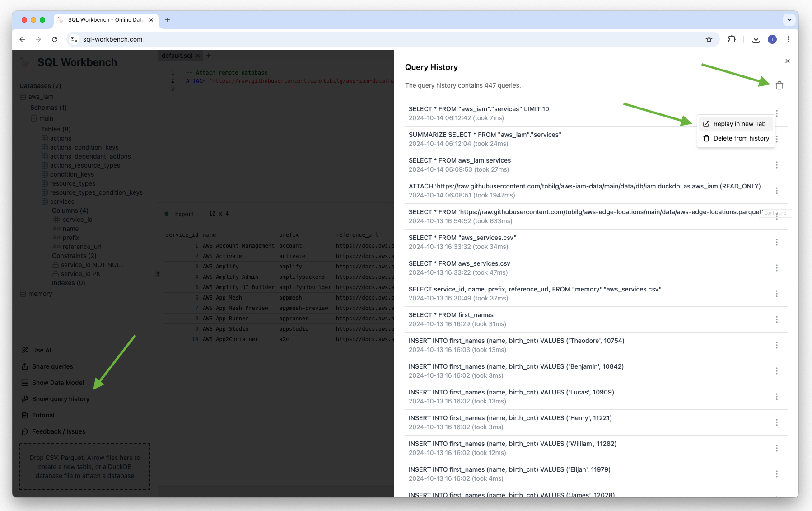Click the browser extensions puzzle icon
This screenshot has height=511, width=812.
[732, 39]
